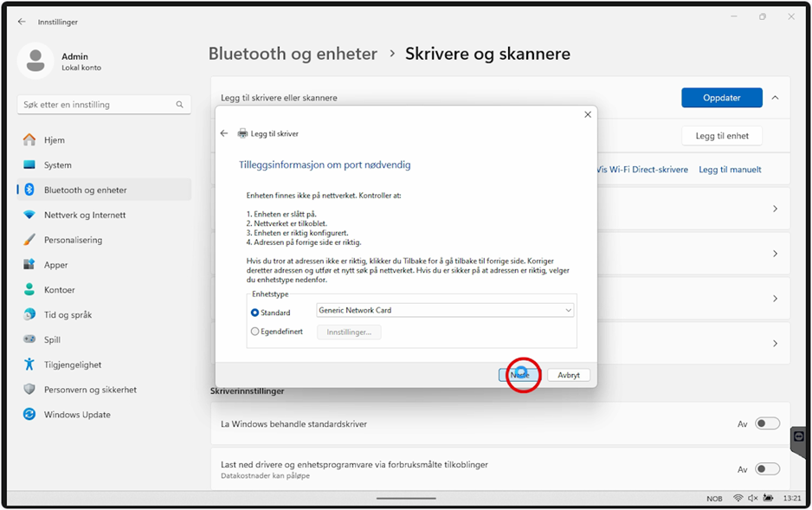This screenshot has height=510, width=812.
Task: Open the Wi-Fi network icon in the system tray
Action: pos(738,498)
